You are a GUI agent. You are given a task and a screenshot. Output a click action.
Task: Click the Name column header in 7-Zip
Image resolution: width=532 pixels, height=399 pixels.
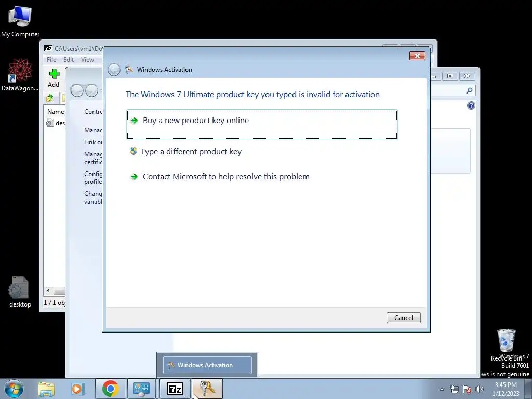(55, 112)
